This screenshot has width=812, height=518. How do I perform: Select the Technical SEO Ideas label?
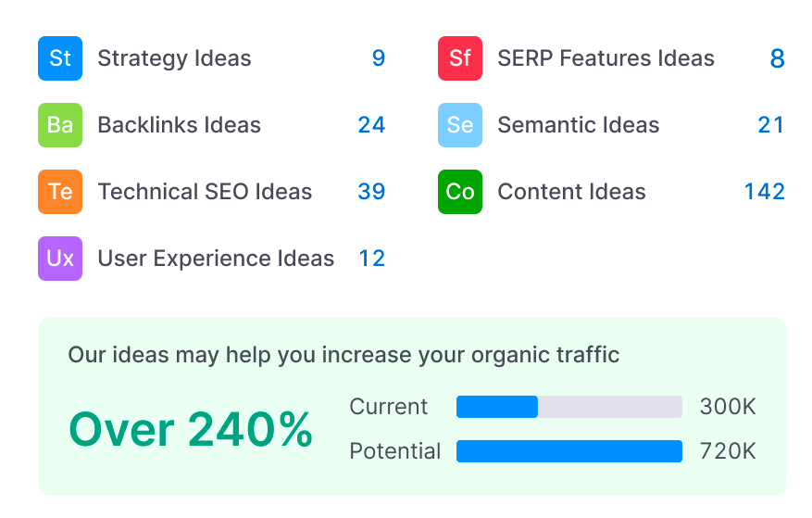coord(205,192)
